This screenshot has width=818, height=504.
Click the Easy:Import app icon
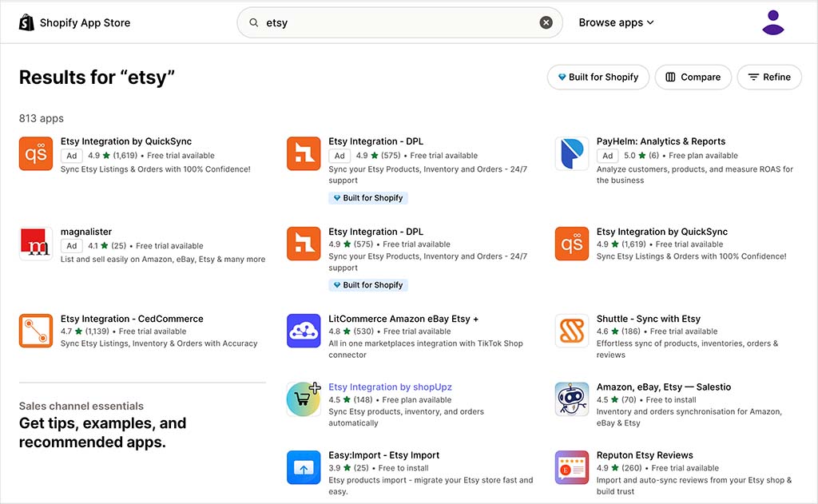(x=304, y=467)
